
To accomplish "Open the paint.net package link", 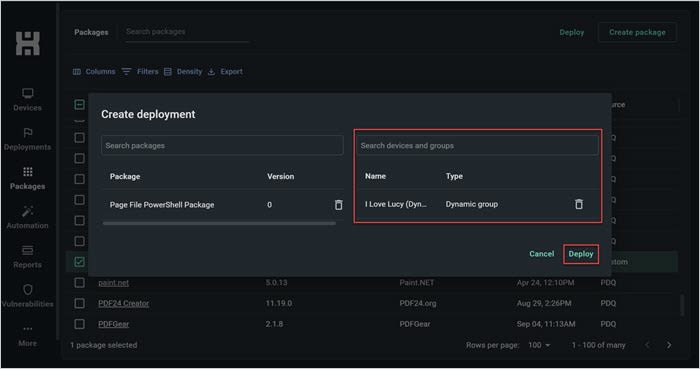I will pyautogui.click(x=113, y=282).
